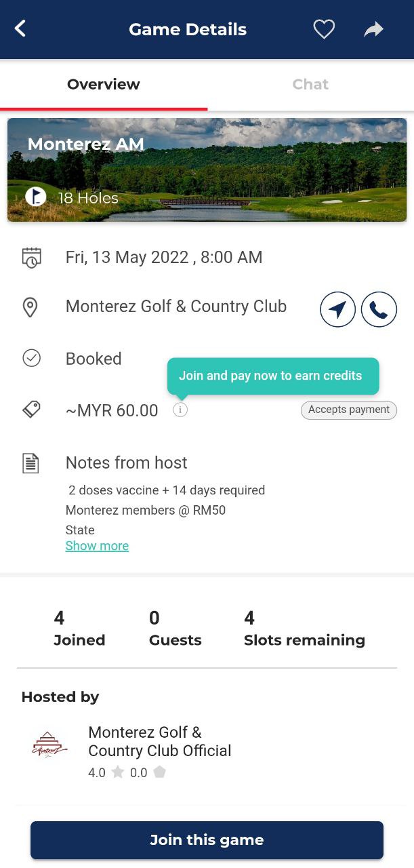Viewport: 414px width, 868px height.
Task: Favorite this game with heart icon
Action: pos(324,29)
